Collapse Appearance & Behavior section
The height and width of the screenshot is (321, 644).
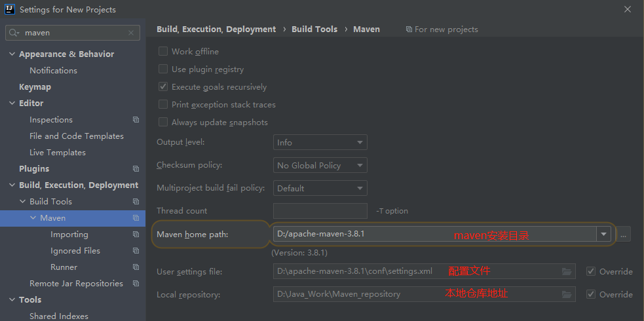[x=12, y=54]
